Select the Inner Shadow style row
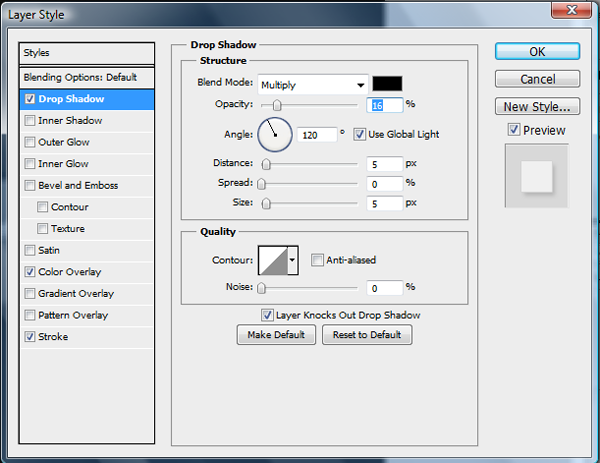Image resolution: width=600 pixels, height=463 pixels. [x=87, y=121]
